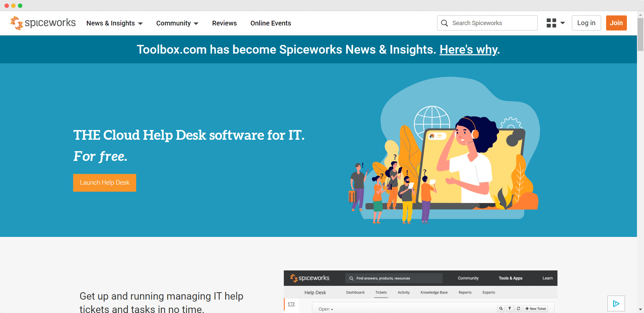This screenshot has height=313, width=644.
Task: Open the Exports tab in the preview
Action: [489, 293]
